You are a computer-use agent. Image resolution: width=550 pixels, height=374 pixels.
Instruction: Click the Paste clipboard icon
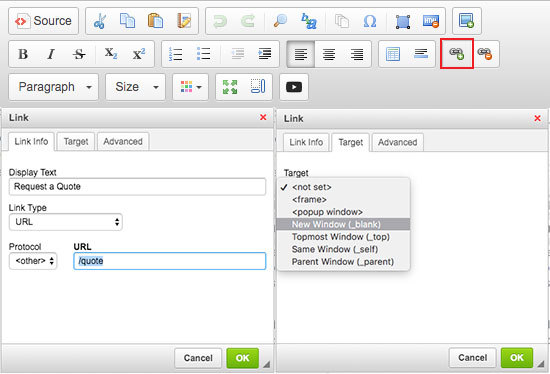coord(155,21)
